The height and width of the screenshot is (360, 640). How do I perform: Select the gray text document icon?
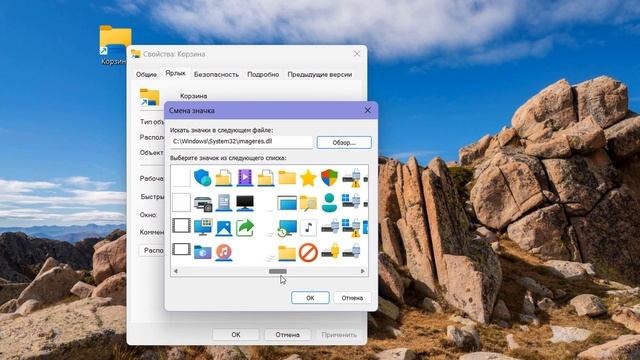224,203
